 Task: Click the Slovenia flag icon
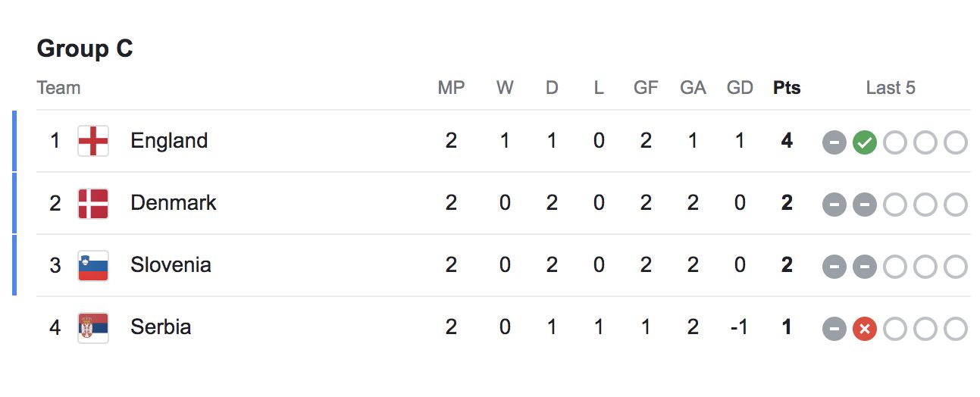click(93, 266)
